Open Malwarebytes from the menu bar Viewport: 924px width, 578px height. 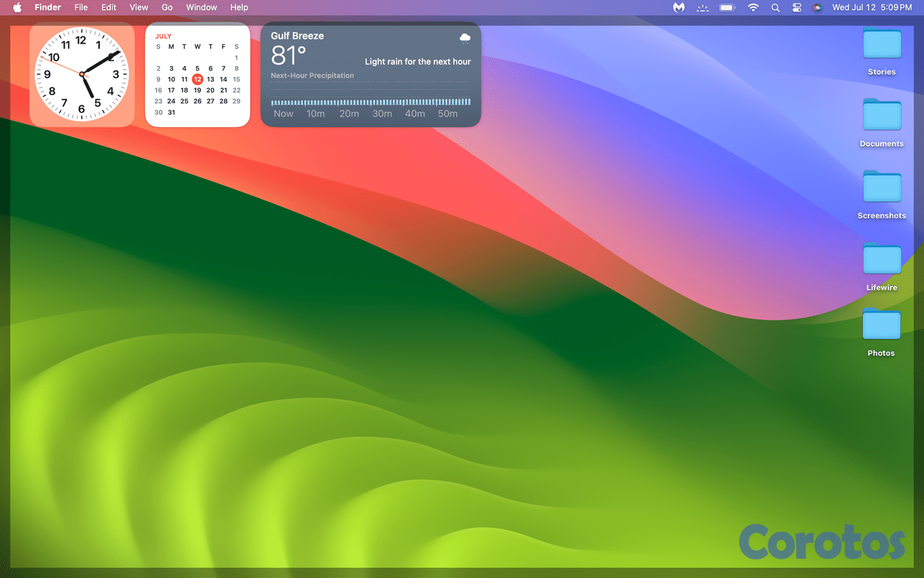pos(678,7)
